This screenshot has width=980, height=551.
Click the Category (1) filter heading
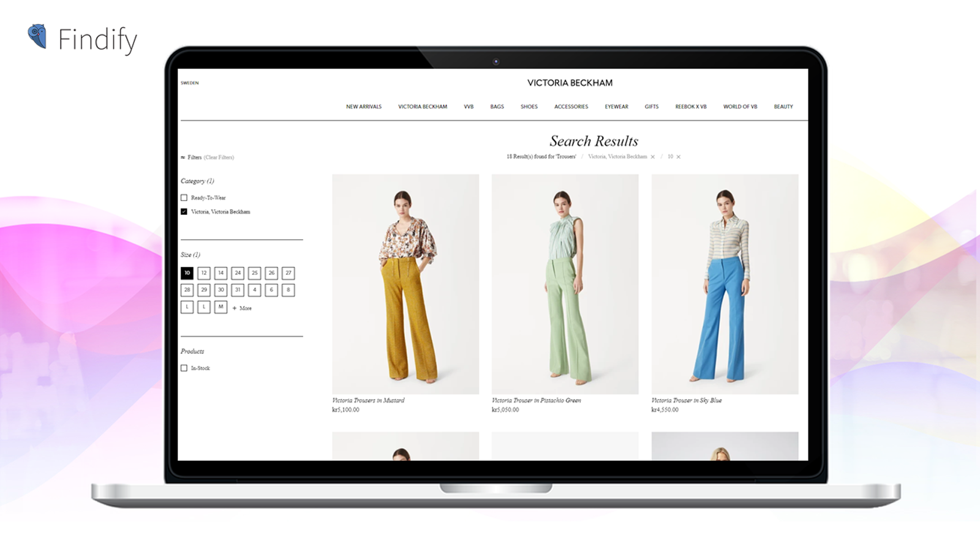tap(197, 181)
